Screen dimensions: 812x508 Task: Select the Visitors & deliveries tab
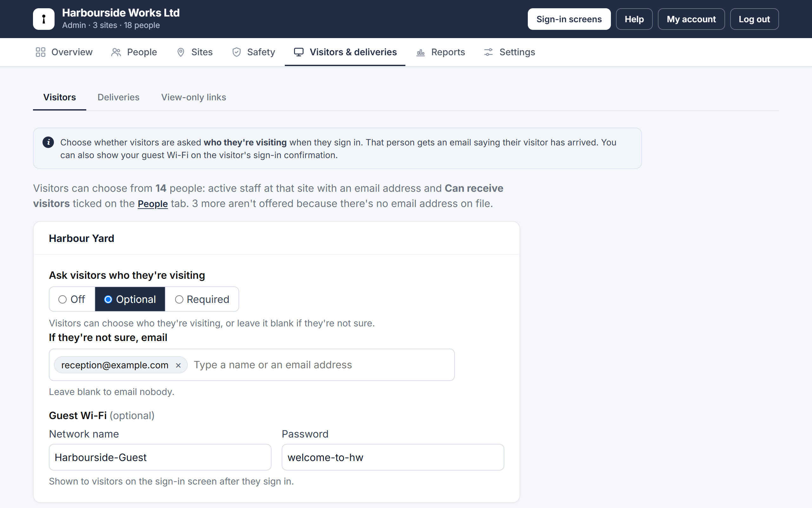coord(345,52)
